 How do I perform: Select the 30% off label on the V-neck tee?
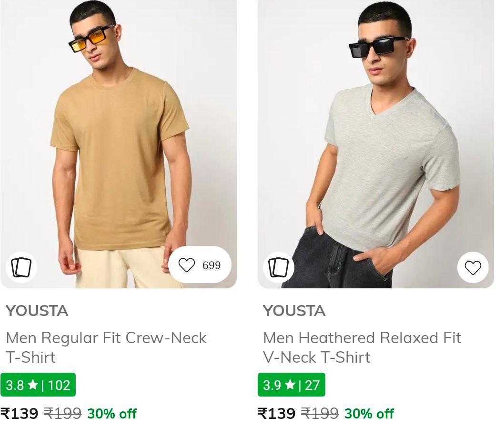pyautogui.click(x=369, y=413)
